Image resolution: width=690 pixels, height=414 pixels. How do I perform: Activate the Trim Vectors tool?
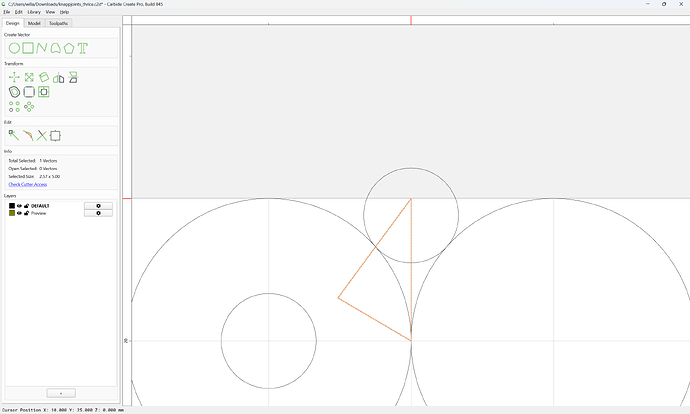point(42,136)
